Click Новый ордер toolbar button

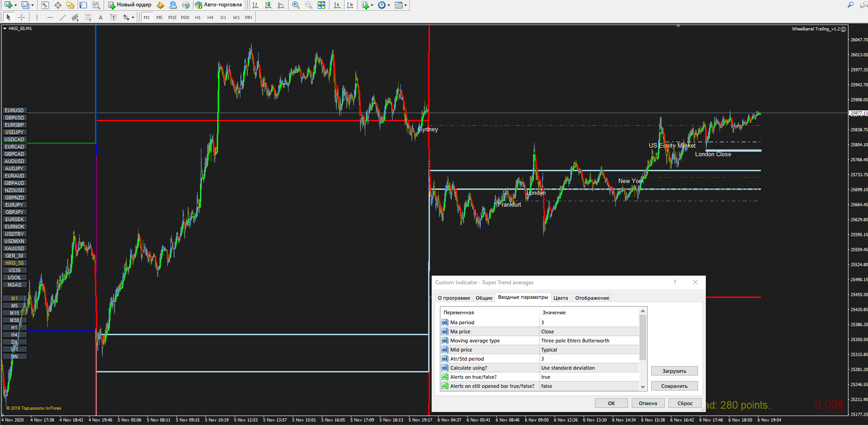coord(130,5)
